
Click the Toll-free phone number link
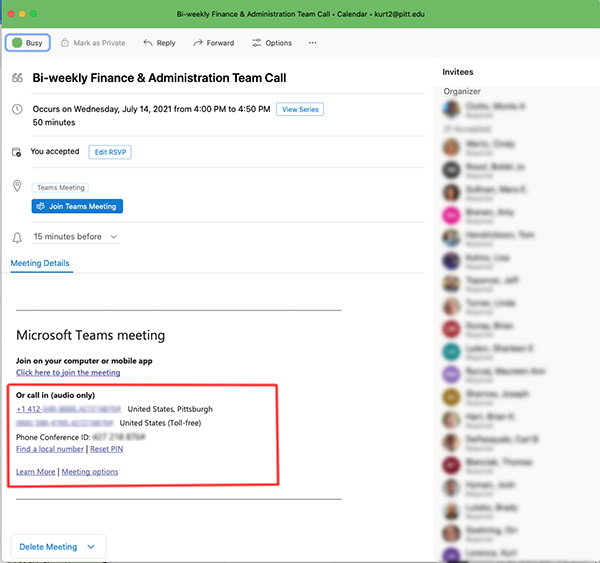tap(65, 423)
